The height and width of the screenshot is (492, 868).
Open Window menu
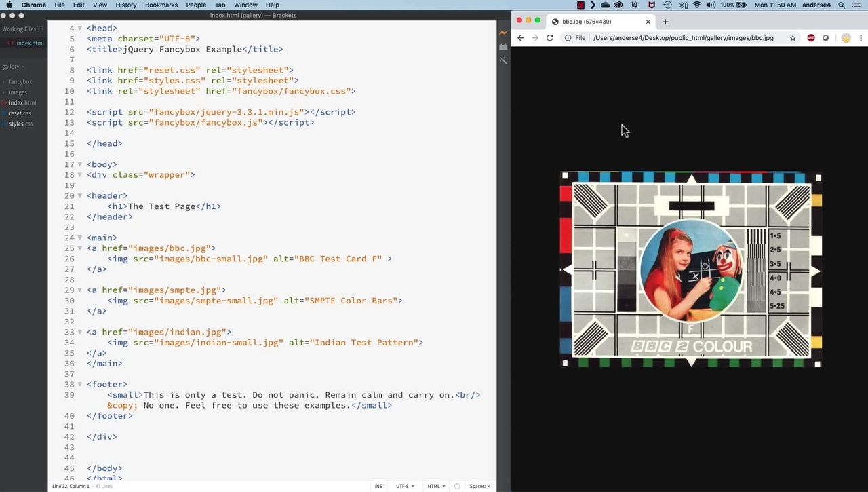pyautogui.click(x=245, y=5)
